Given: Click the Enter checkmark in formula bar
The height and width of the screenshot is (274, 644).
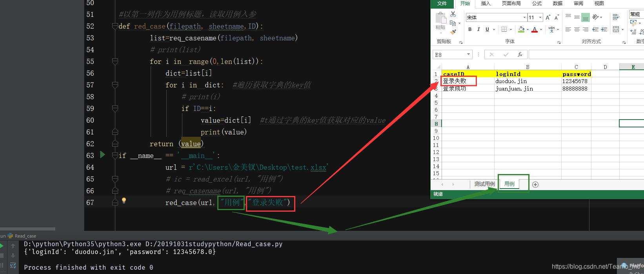Looking at the screenshot, I should (x=506, y=54).
